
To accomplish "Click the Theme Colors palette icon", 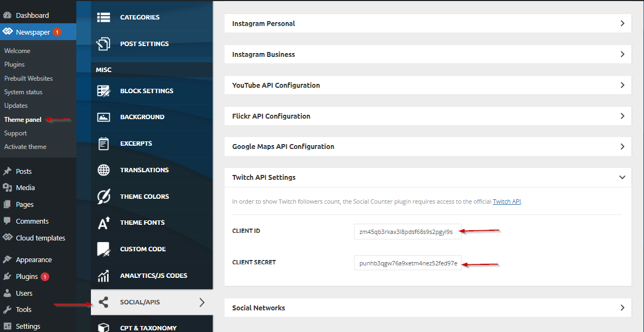I will tap(103, 197).
